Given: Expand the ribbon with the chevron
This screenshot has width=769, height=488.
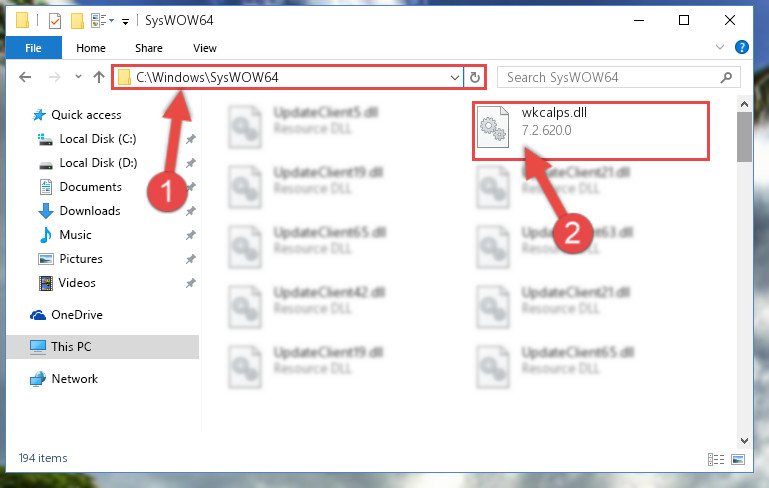Looking at the screenshot, I should coord(719,47).
